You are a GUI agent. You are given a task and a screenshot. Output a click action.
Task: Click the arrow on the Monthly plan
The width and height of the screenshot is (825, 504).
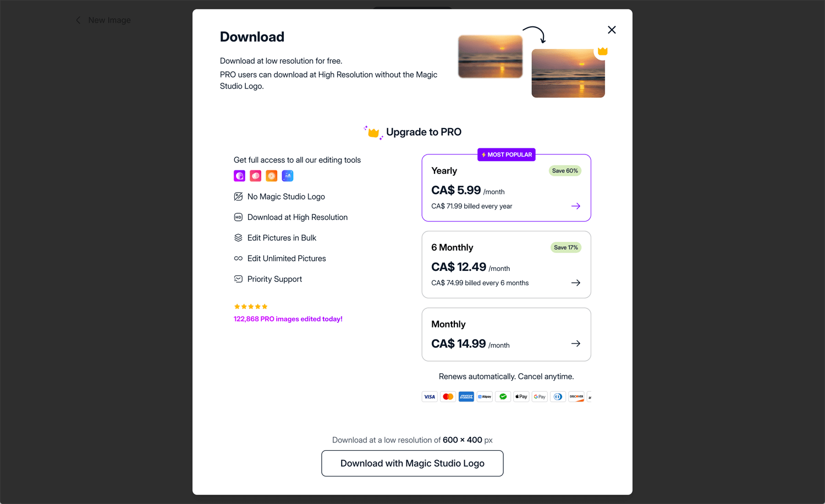576,344
